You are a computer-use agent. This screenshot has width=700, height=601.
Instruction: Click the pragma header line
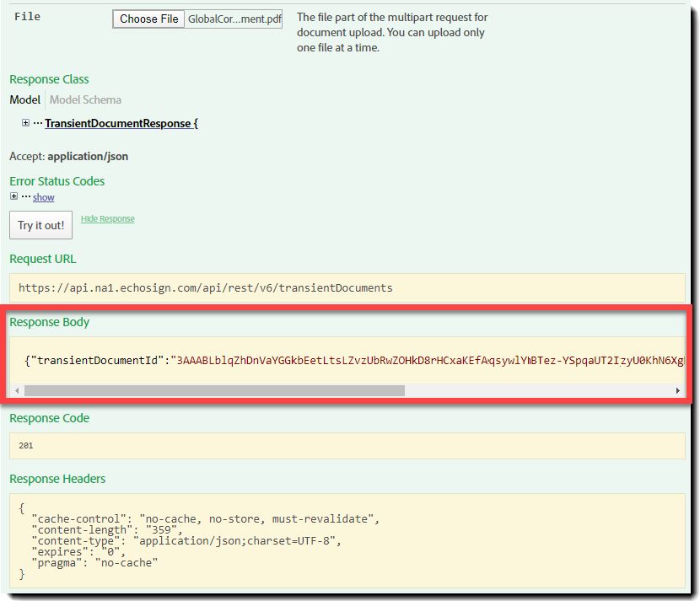pyautogui.click(x=94, y=562)
